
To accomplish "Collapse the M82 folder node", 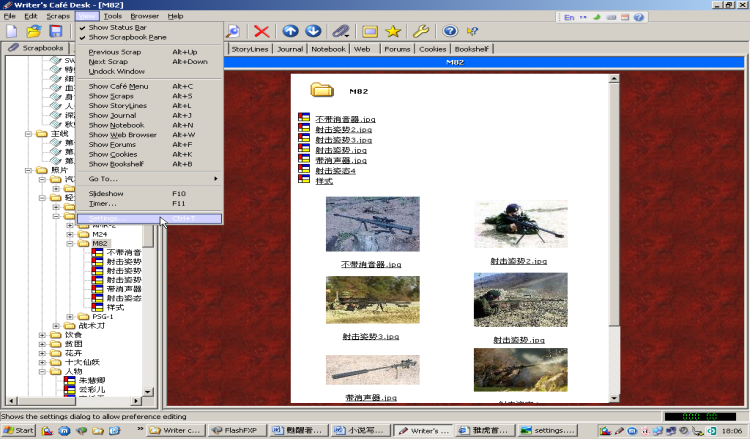I will tap(70, 243).
